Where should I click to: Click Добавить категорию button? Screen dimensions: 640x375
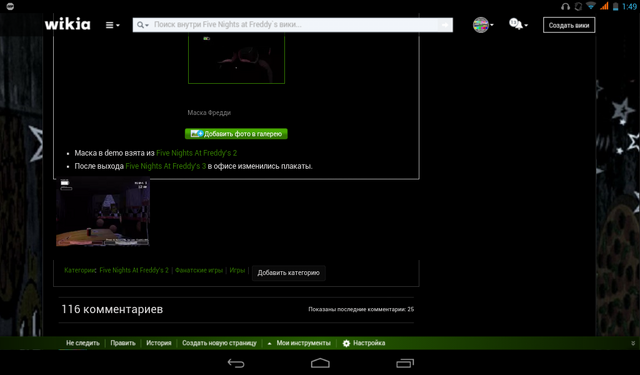pos(289,273)
